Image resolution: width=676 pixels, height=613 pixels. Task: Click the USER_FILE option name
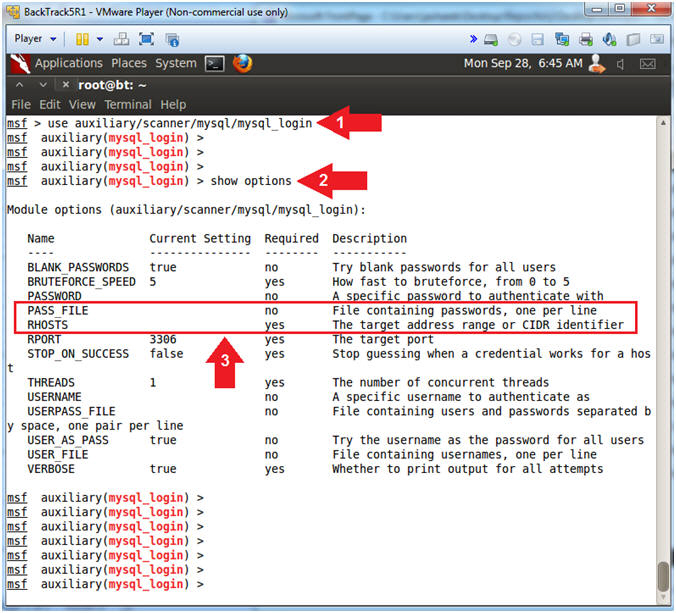click(58, 455)
